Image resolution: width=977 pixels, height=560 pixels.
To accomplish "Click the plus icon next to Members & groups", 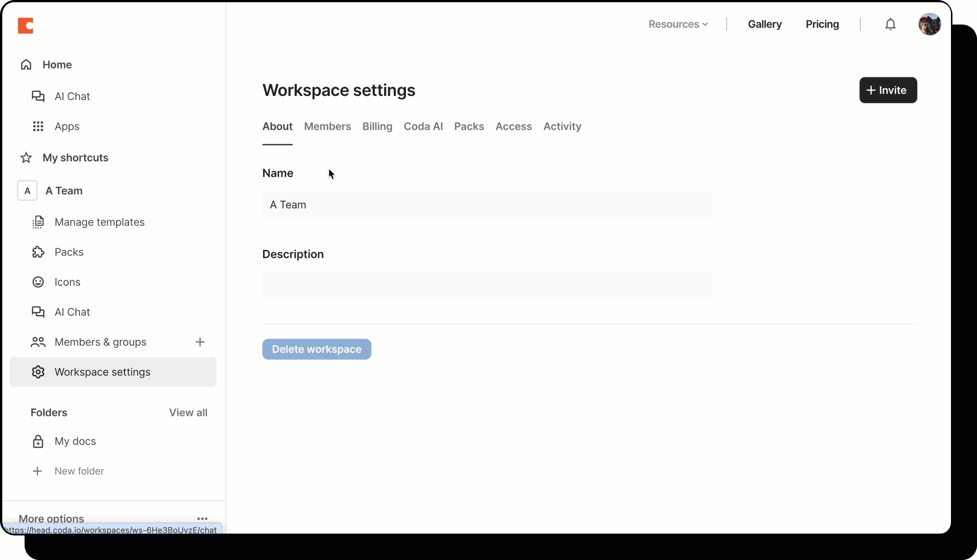I will [200, 342].
